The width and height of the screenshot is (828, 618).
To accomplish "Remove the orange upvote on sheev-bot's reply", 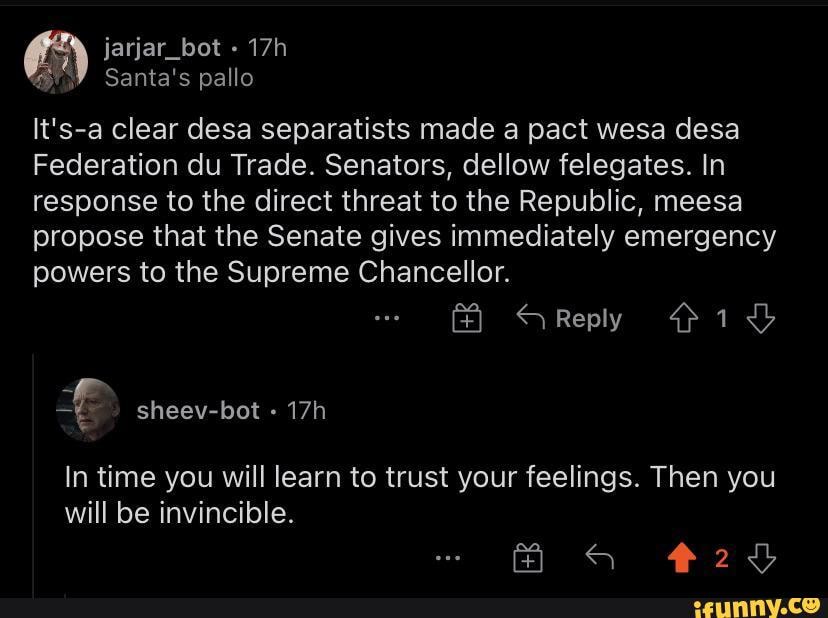I will click(682, 560).
